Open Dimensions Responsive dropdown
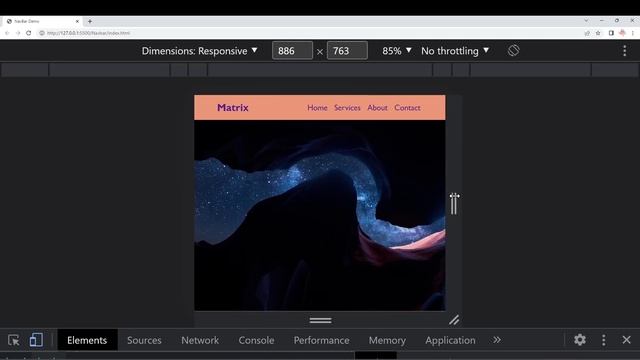The width and height of the screenshot is (640, 360). pos(199,51)
